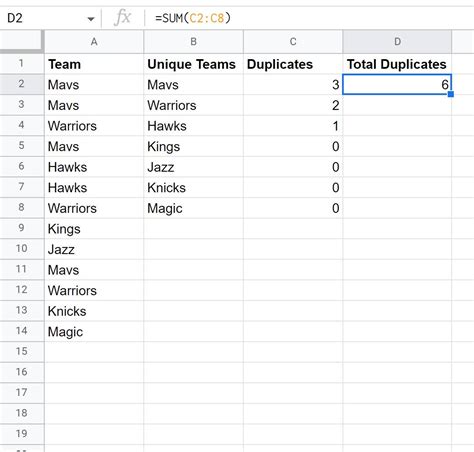This screenshot has width=474, height=452.
Task: Select cell A9 containing Kings
Action: 94,229
